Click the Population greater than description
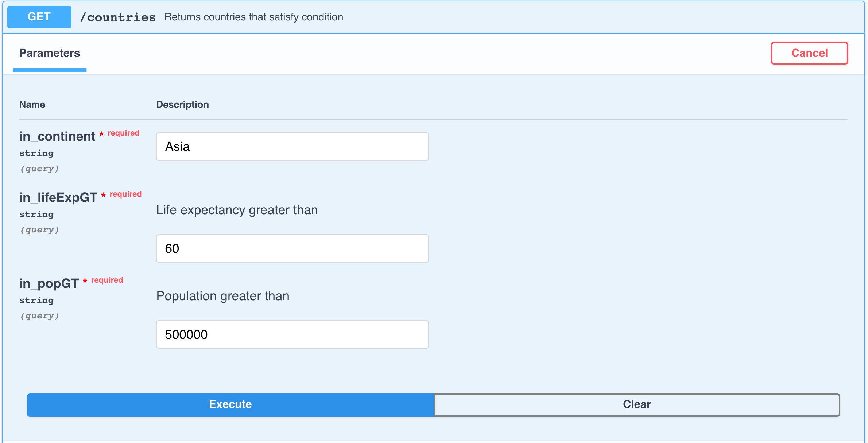 (223, 296)
